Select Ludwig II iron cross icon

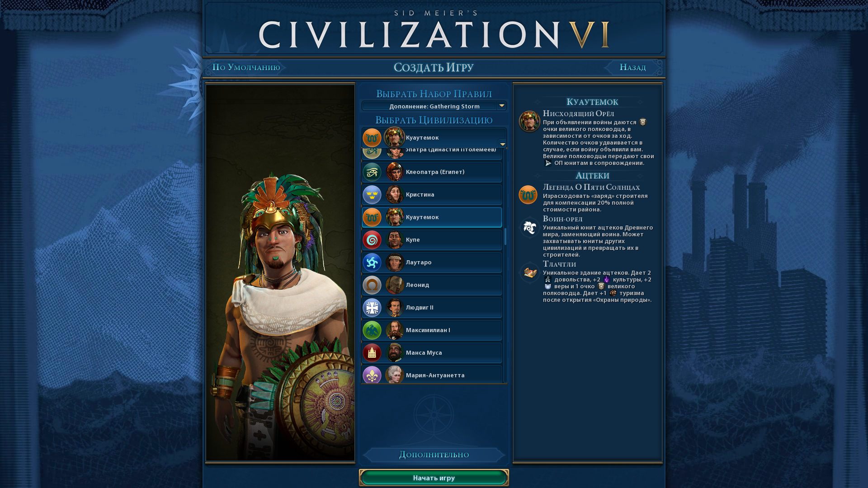pyautogui.click(x=372, y=308)
